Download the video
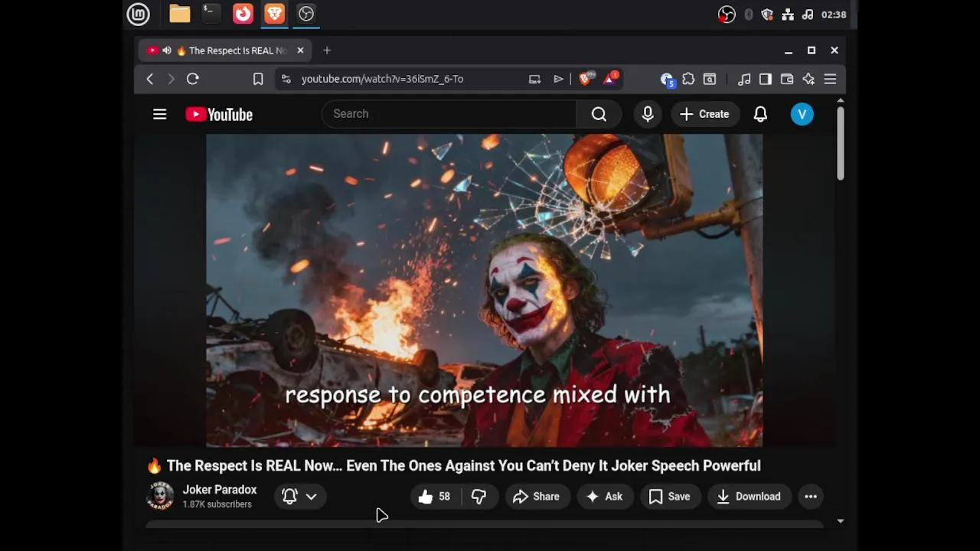 tap(749, 497)
